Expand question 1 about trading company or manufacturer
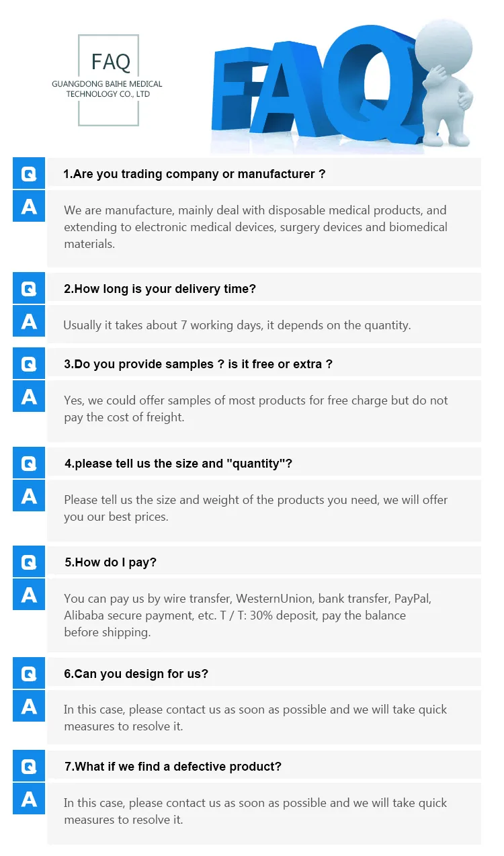 (194, 174)
